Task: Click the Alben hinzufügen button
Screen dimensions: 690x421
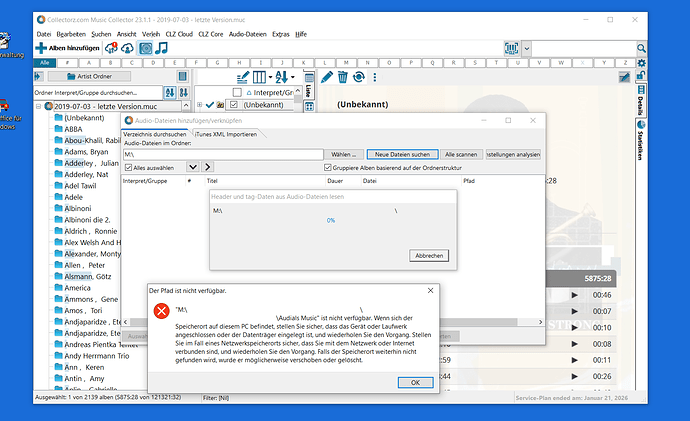Action: 68,48
